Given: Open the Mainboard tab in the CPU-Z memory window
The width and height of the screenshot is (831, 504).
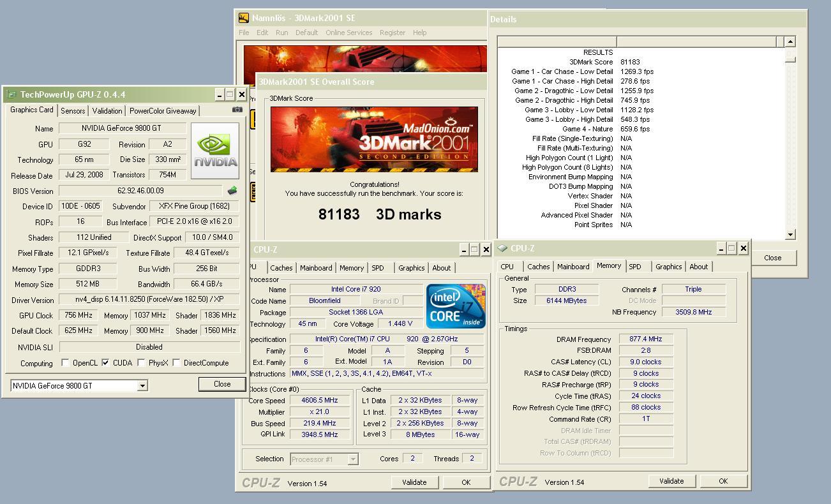Looking at the screenshot, I should point(573,267).
